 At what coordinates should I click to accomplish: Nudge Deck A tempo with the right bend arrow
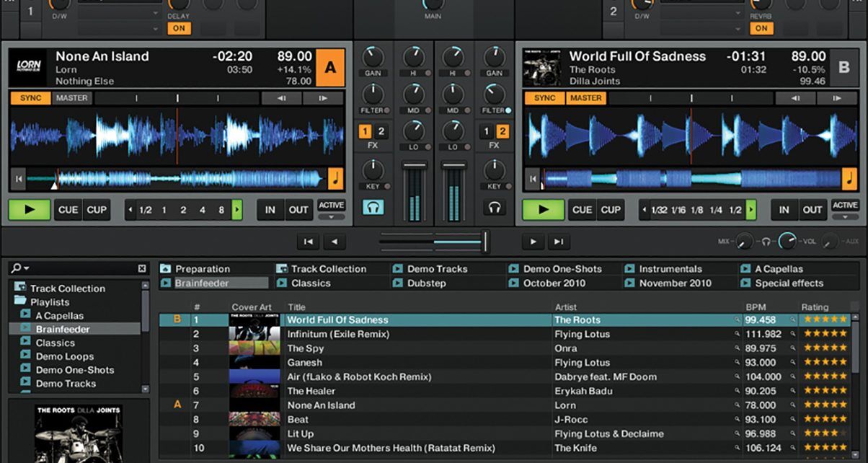322,98
